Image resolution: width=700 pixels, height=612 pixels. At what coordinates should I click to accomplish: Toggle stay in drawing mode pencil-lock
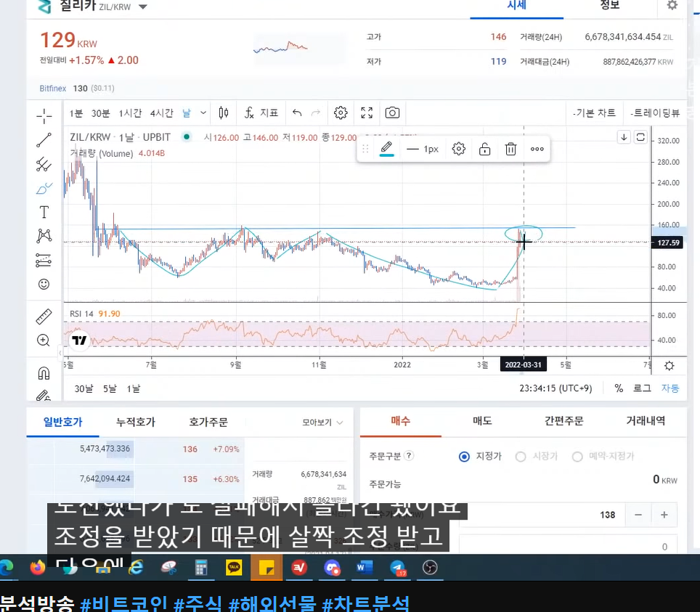click(44, 395)
